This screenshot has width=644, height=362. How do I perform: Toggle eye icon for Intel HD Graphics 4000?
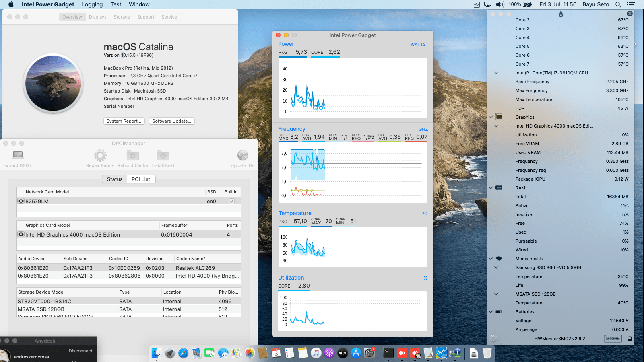pos(21,234)
